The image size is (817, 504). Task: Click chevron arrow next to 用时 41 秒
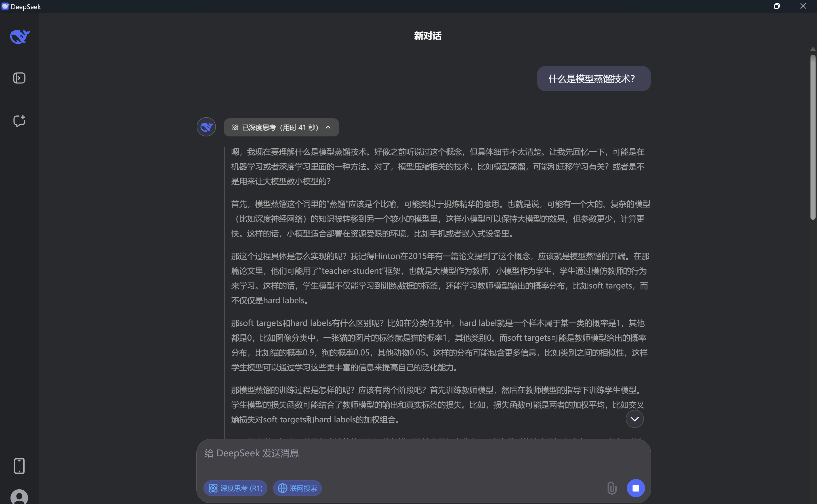click(x=328, y=127)
